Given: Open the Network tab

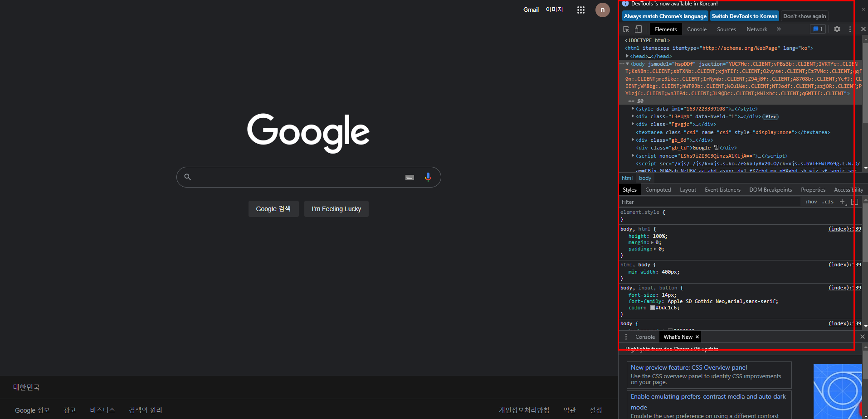Looking at the screenshot, I should pyautogui.click(x=757, y=29).
